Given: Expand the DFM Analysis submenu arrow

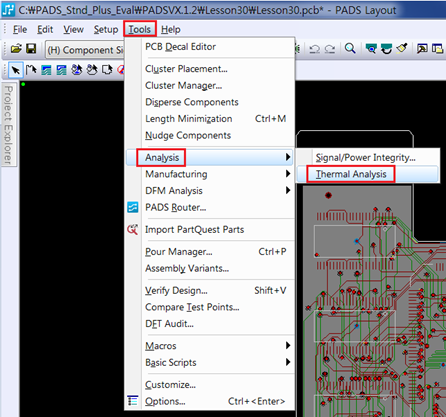Looking at the screenshot, I should pyautogui.click(x=288, y=190).
